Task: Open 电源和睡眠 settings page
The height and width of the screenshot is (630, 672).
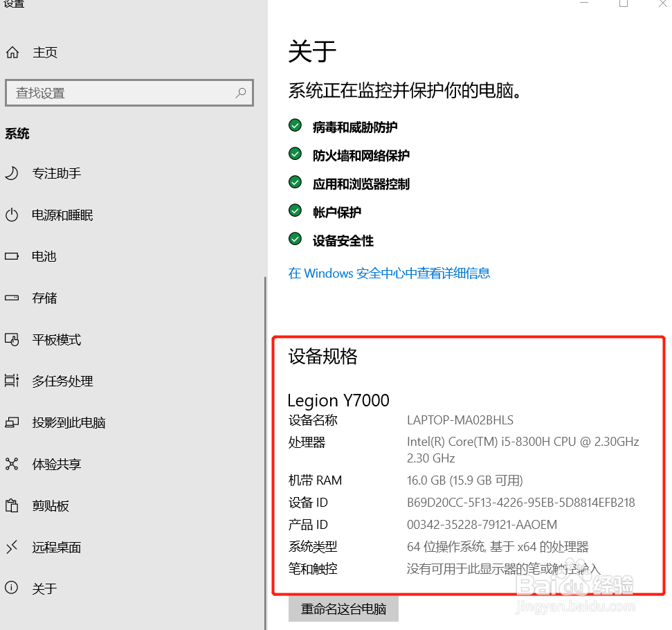Action: (x=62, y=215)
